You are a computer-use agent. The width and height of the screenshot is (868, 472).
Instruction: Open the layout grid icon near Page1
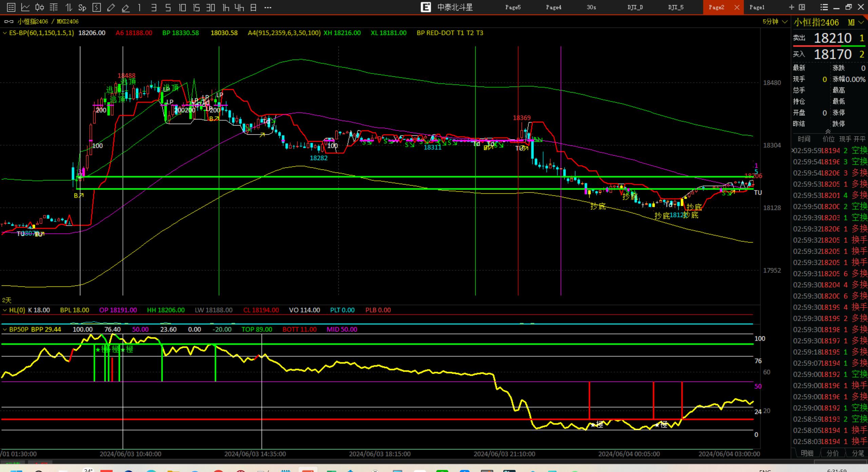[802, 7]
